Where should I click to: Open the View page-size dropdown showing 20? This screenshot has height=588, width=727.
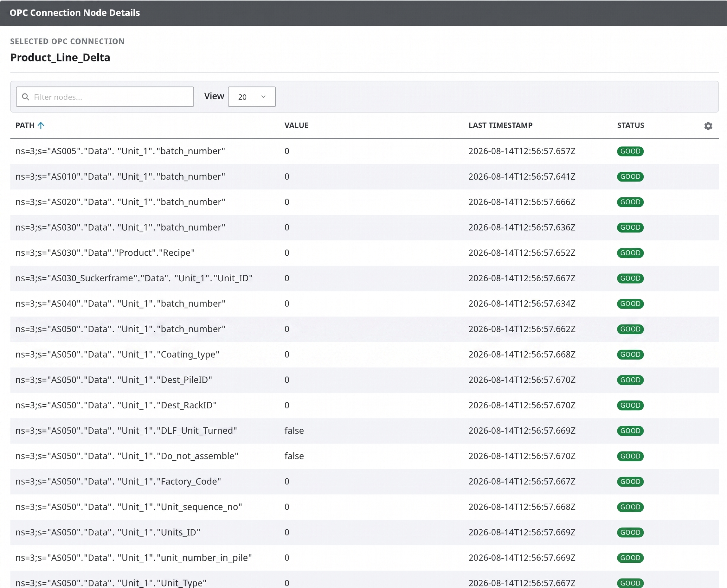(252, 97)
